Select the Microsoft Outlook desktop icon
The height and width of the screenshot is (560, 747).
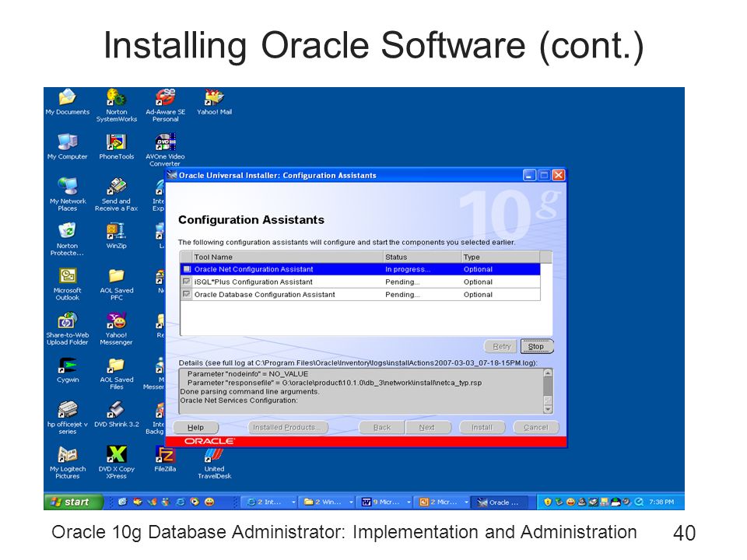point(67,284)
